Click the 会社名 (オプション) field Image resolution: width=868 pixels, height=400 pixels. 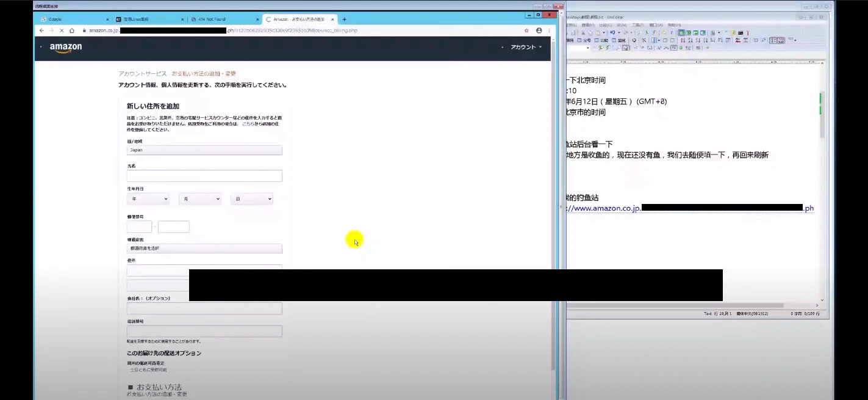(x=204, y=308)
